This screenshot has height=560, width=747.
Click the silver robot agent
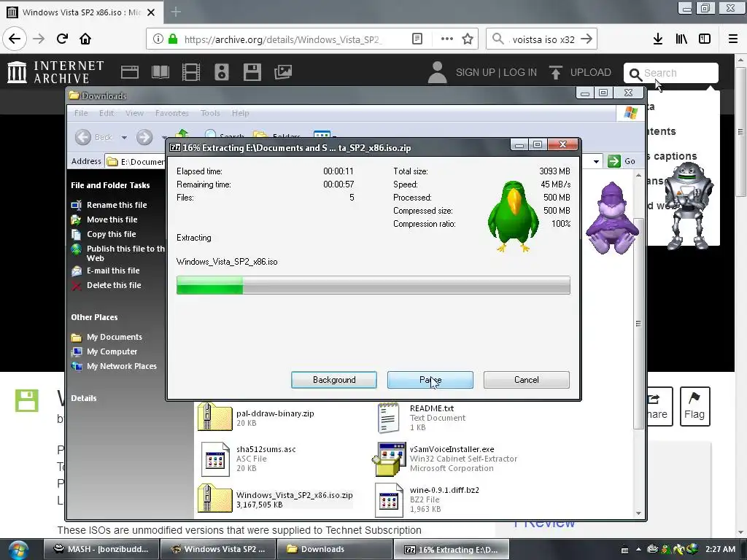click(687, 205)
